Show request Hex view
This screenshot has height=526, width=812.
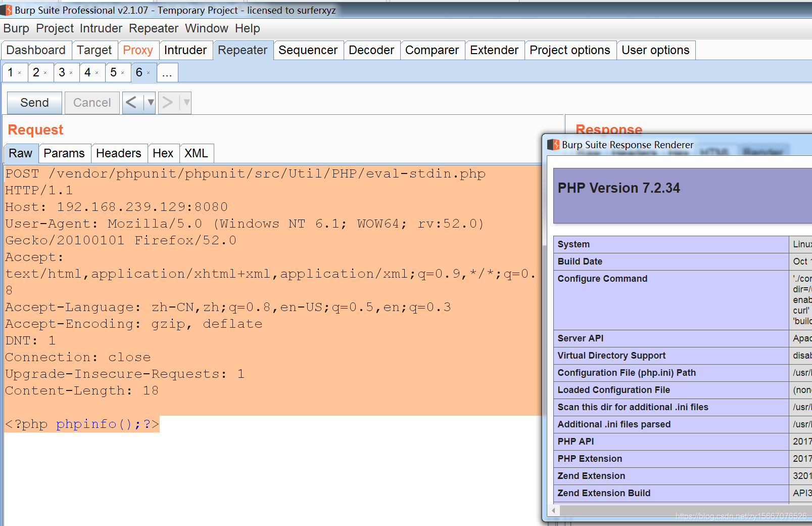pyautogui.click(x=163, y=153)
